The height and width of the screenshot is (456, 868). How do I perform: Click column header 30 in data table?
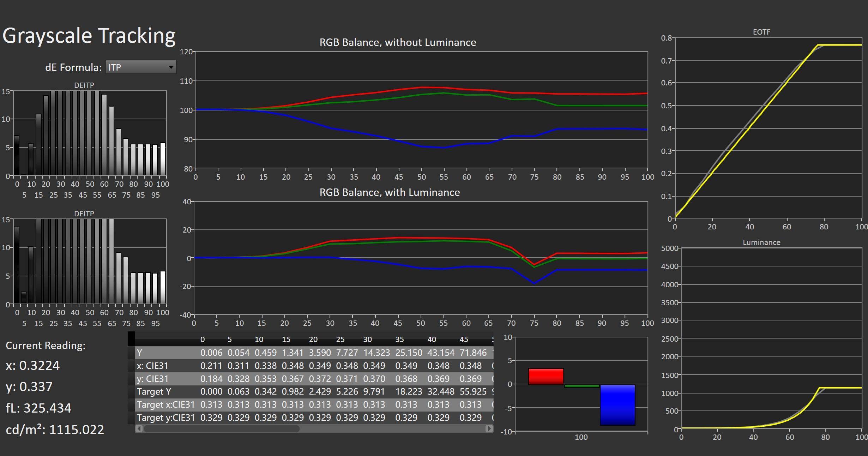(367, 340)
